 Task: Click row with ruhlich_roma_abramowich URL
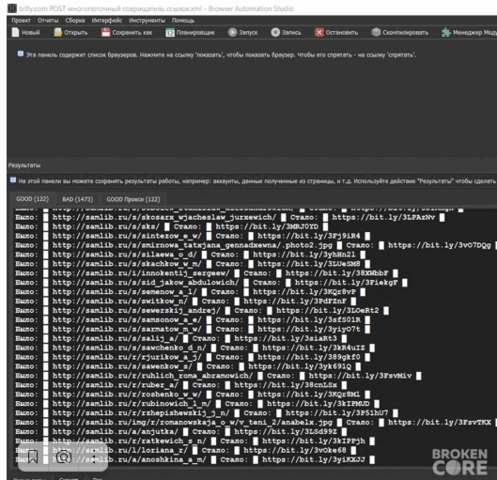(218, 376)
